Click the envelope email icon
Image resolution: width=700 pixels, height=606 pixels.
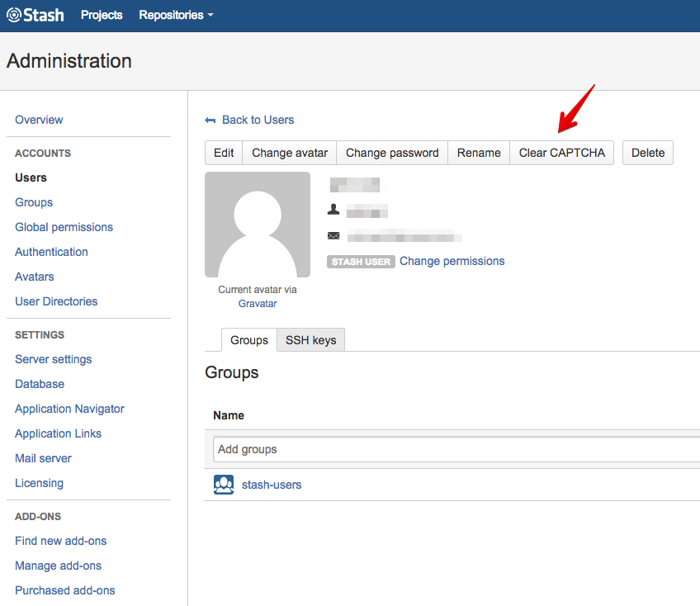click(x=333, y=236)
